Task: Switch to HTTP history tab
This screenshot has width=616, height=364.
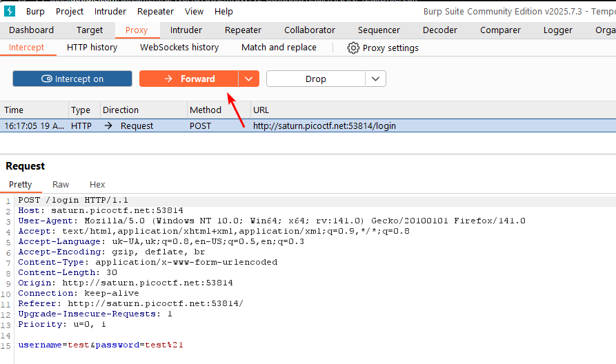Action: [92, 48]
